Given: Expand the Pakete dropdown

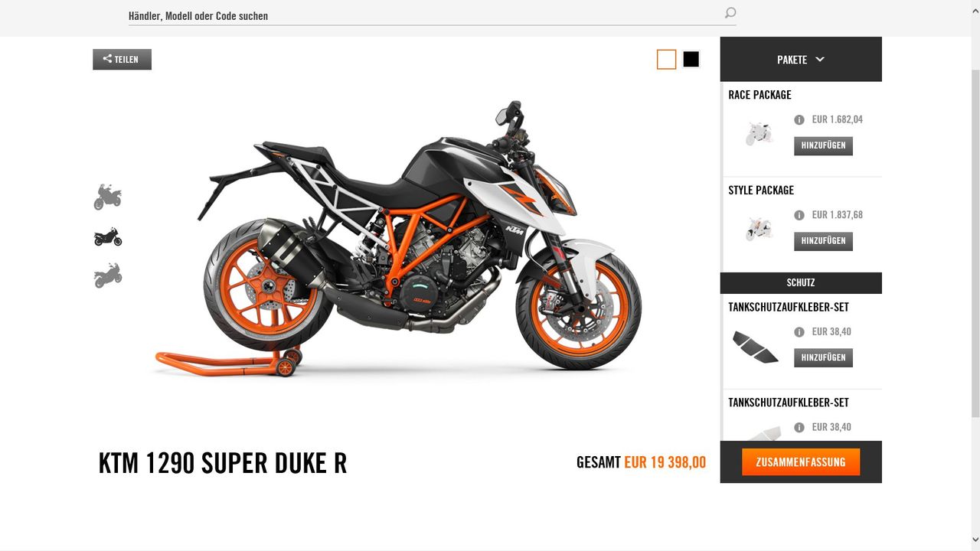Looking at the screenshot, I should click(801, 59).
